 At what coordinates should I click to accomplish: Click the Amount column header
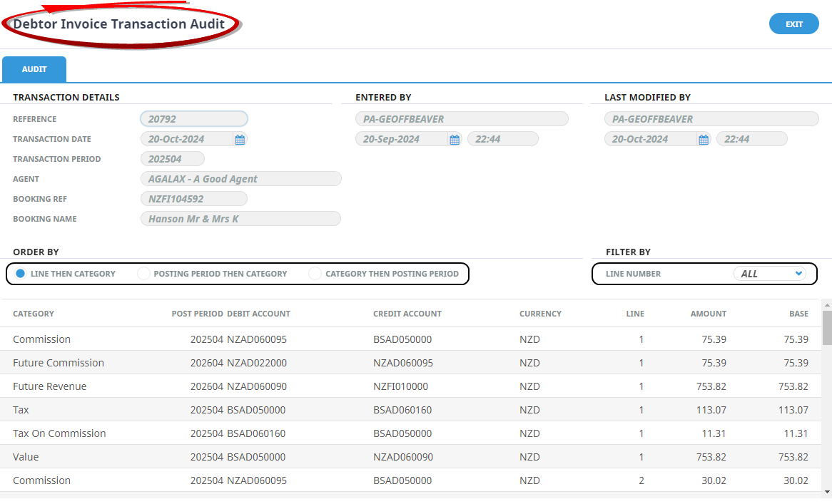708,314
